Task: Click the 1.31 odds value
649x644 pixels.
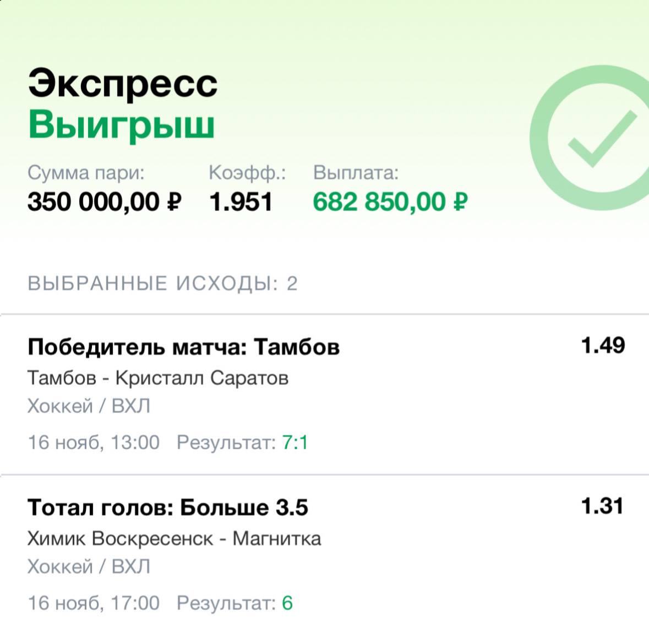Action: (x=603, y=506)
